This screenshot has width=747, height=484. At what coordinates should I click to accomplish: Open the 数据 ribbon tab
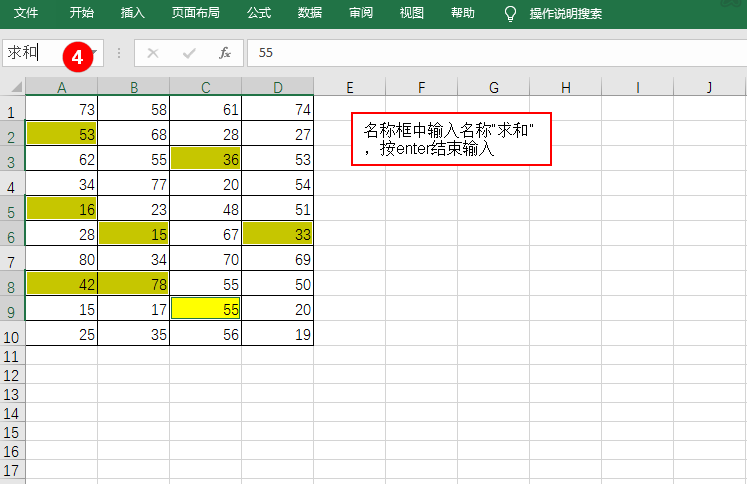(x=310, y=13)
